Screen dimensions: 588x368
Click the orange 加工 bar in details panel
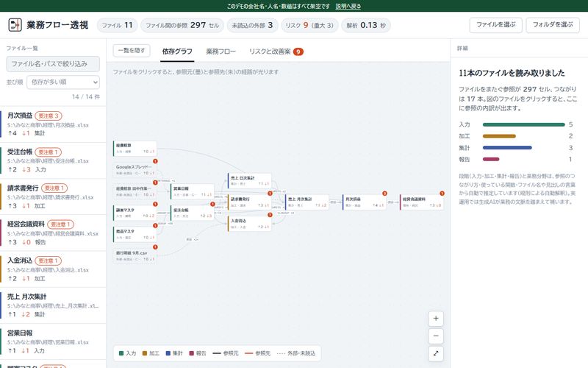(499, 136)
